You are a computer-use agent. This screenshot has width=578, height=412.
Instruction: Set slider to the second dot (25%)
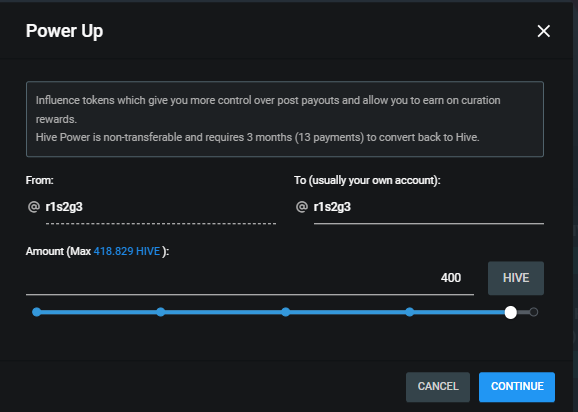[x=161, y=312]
